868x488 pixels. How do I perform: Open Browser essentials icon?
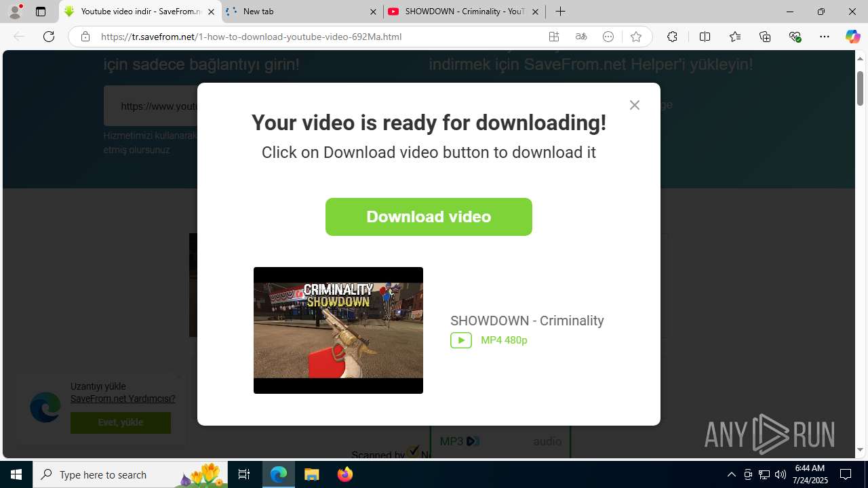point(795,37)
